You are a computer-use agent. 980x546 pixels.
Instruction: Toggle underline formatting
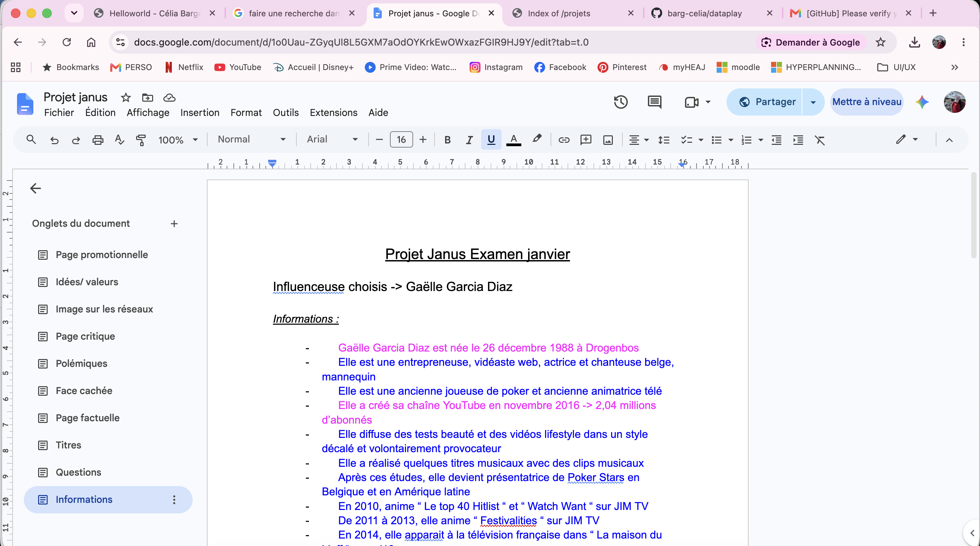491,139
